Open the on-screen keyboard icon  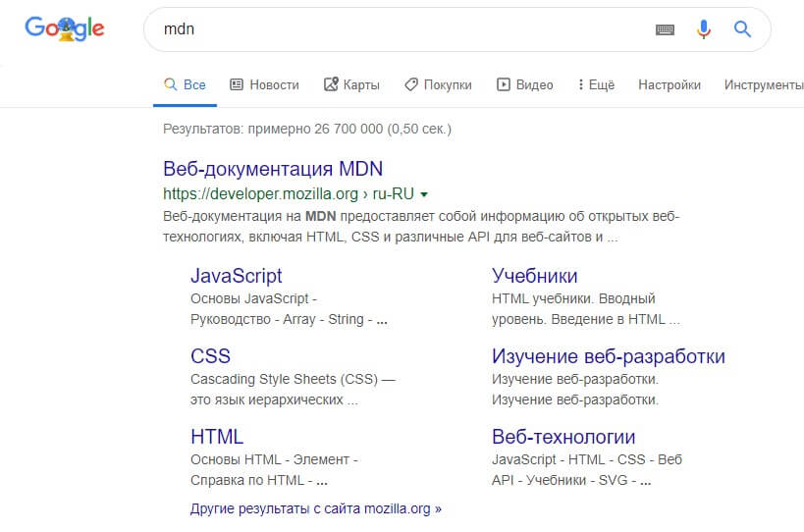[666, 29]
